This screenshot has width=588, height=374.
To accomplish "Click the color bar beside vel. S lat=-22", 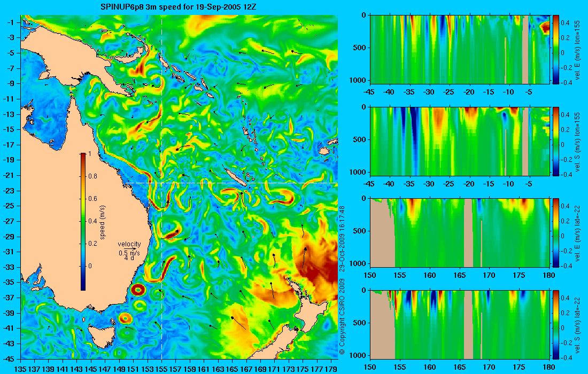I will tap(555, 324).
